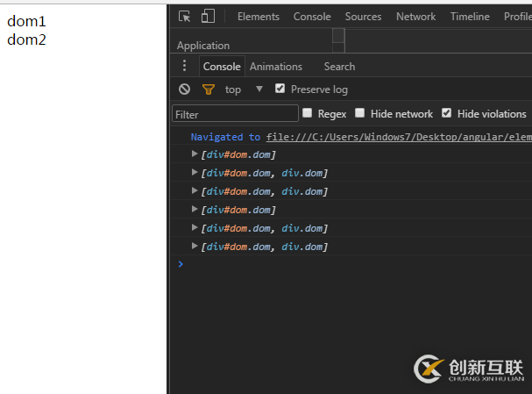
Task: Activate the inspect element picker icon
Action: click(184, 16)
